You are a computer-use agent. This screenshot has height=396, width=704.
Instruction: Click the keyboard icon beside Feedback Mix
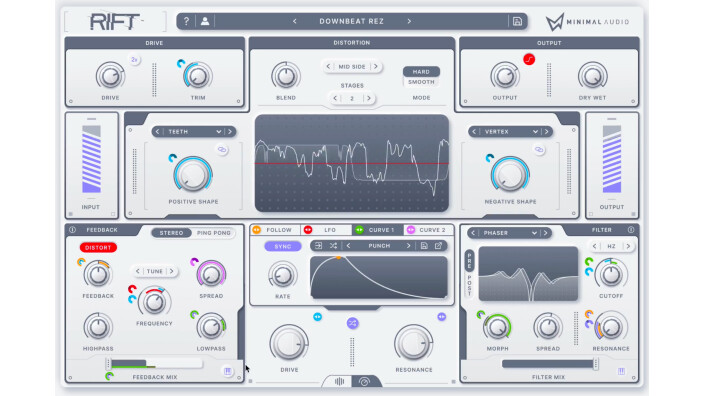(x=228, y=371)
